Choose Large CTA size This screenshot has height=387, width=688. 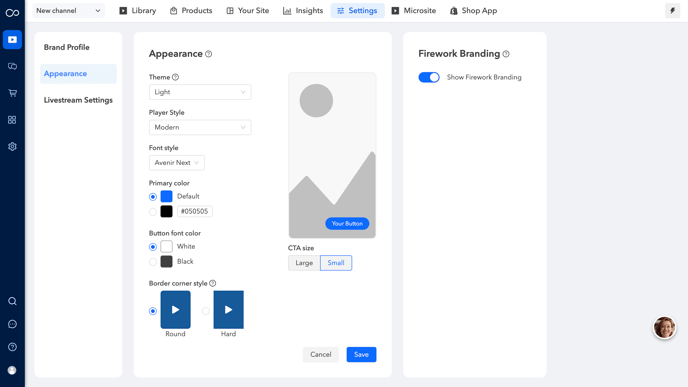(x=304, y=263)
